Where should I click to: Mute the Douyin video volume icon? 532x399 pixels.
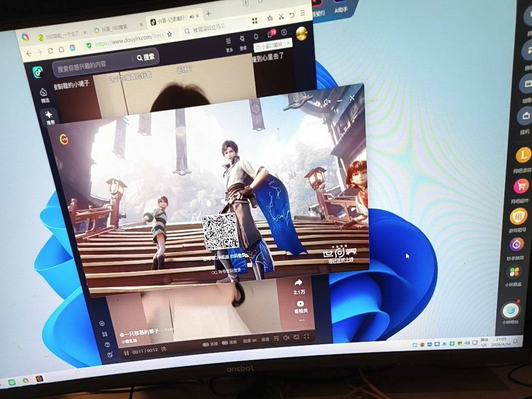(286, 338)
